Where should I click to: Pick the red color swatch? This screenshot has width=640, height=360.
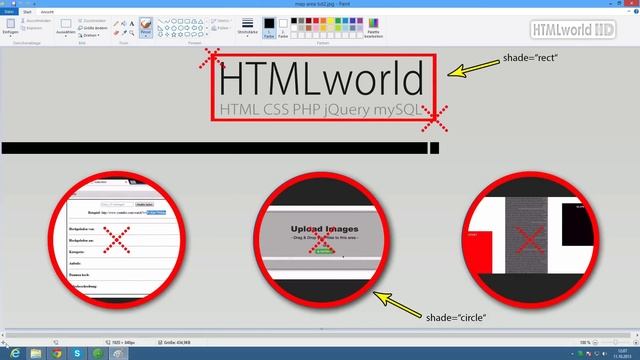[x=316, y=21]
